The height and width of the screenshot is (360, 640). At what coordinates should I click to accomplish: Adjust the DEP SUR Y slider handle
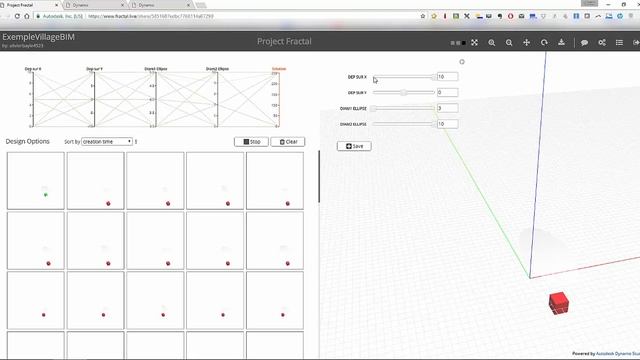404,93
